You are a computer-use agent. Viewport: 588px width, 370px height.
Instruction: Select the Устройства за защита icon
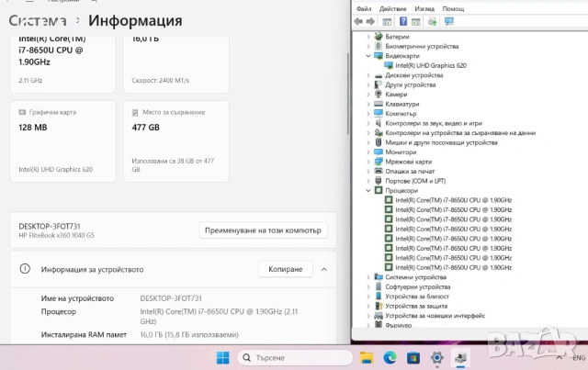coord(379,306)
